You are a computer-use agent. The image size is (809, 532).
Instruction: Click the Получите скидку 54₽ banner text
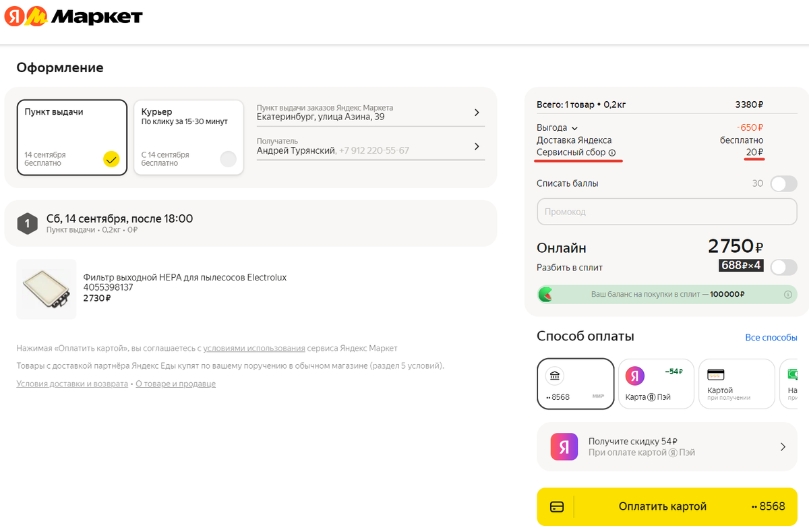[633, 441]
